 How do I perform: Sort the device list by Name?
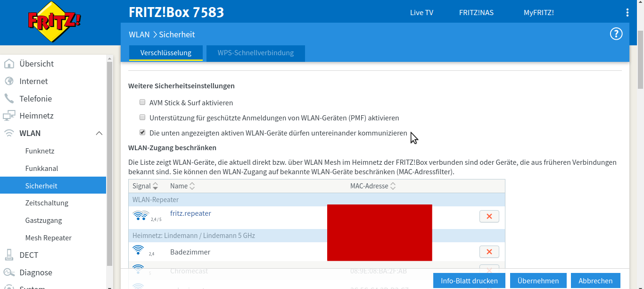182,186
